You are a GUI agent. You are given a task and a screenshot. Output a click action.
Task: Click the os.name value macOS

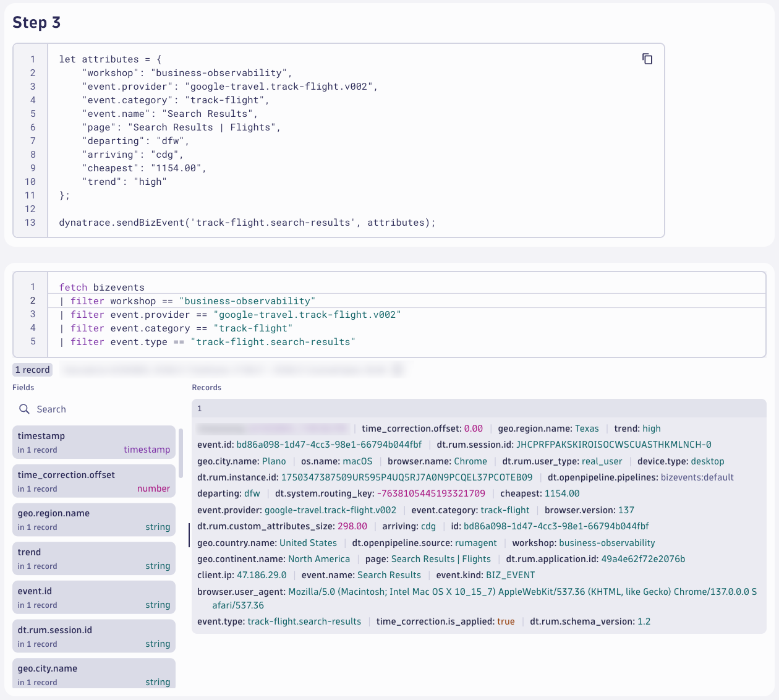(357, 461)
